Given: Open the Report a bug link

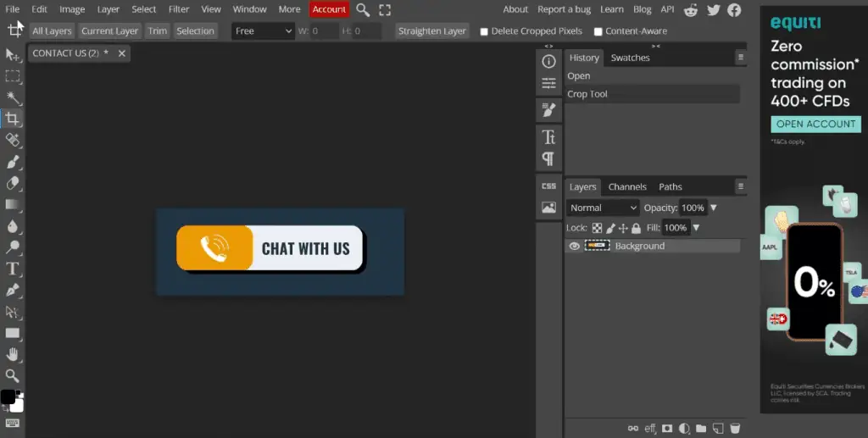Looking at the screenshot, I should [564, 9].
